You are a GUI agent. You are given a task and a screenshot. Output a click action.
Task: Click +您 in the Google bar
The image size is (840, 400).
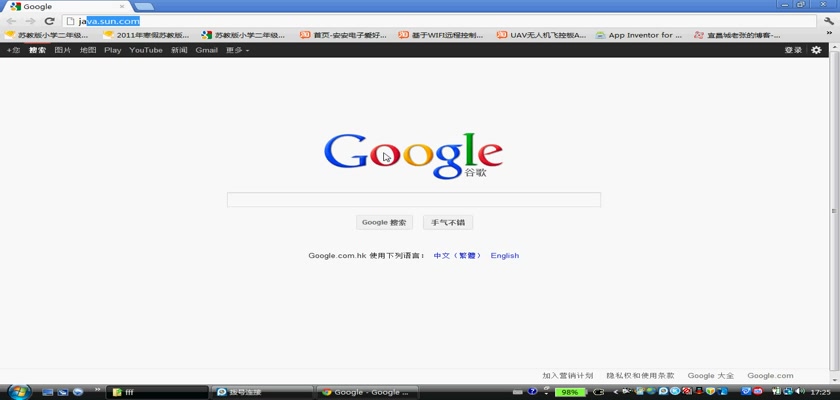[x=13, y=50]
